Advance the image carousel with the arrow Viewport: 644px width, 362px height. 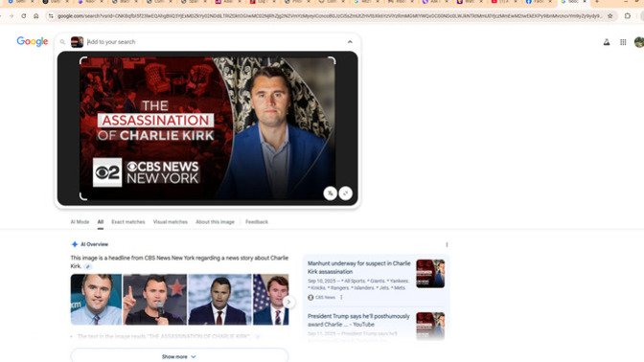[x=288, y=302]
